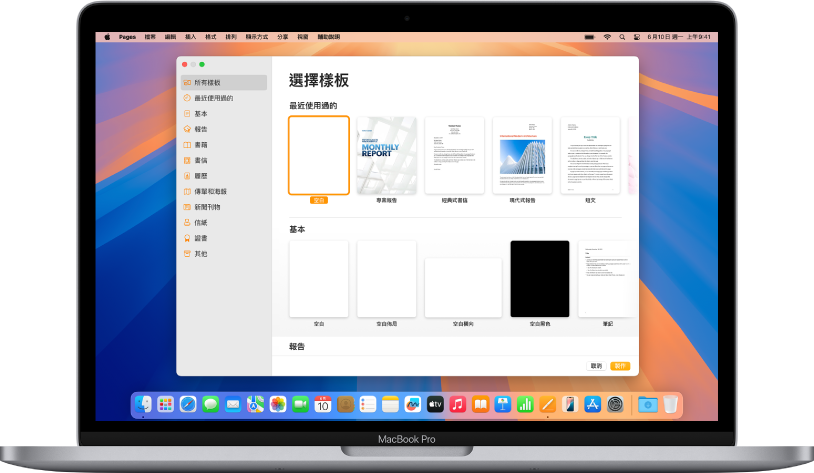Open Notes from the Dock
The width and height of the screenshot is (814, 473).
click(390, 404)
